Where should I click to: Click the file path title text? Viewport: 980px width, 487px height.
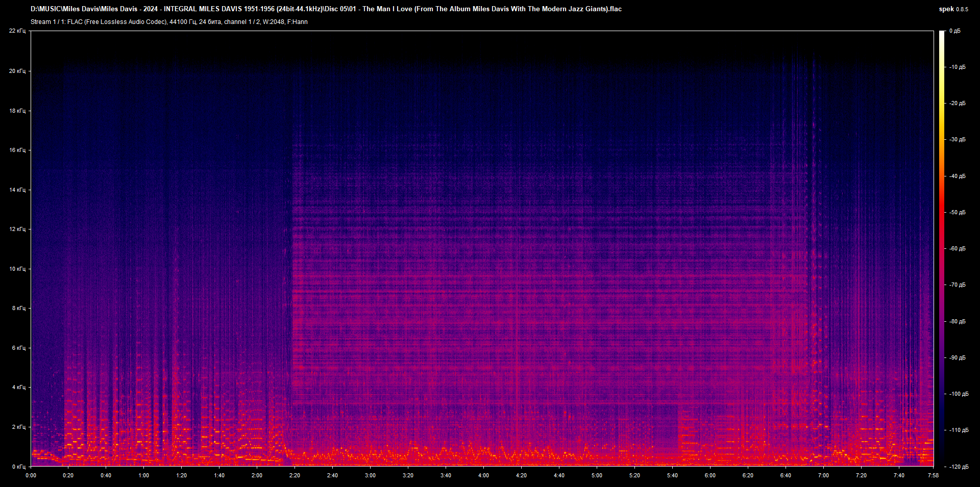pyautogui.click(x=326, y=9)
